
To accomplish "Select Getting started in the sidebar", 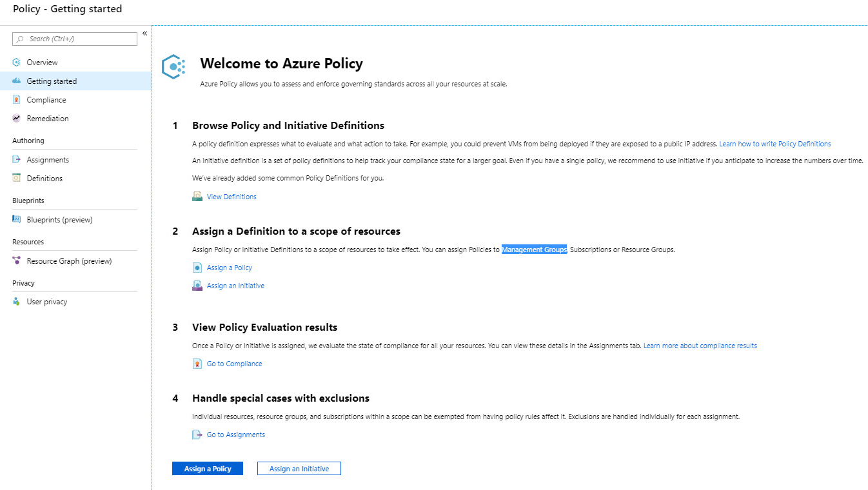I will point(75,81).
